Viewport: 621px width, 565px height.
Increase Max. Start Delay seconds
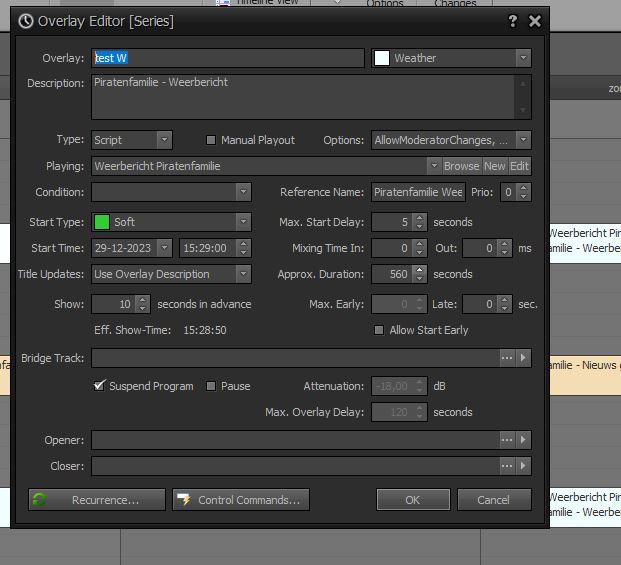point(419,218)
